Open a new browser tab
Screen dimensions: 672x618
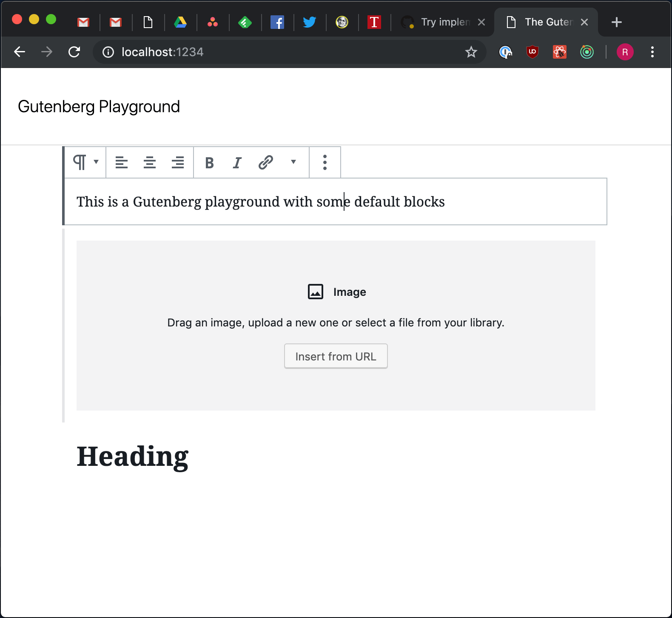point(616,22)
